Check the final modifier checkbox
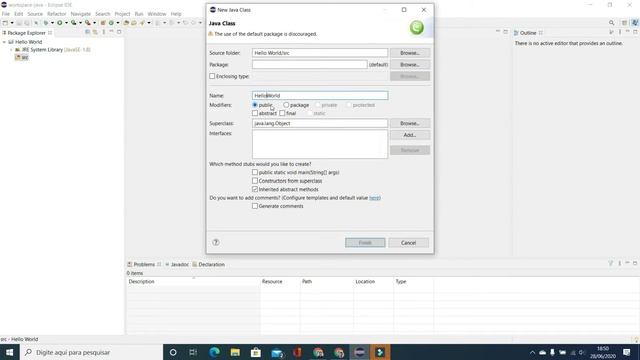The width and height of the screenshot is (640, 360). click(x=282, y=113)
